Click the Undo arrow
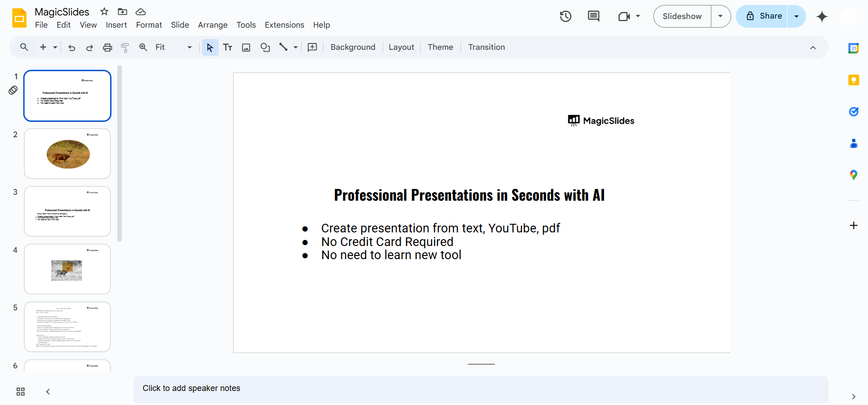This screenshot has height=405, width=868. [72, 48]
